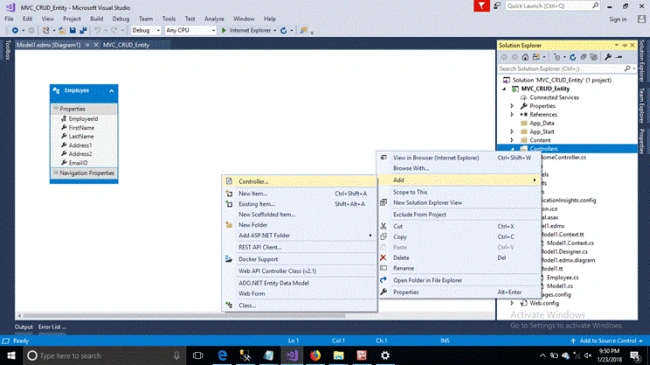Click the browser refresh icon in toolbar

[284, 30]
